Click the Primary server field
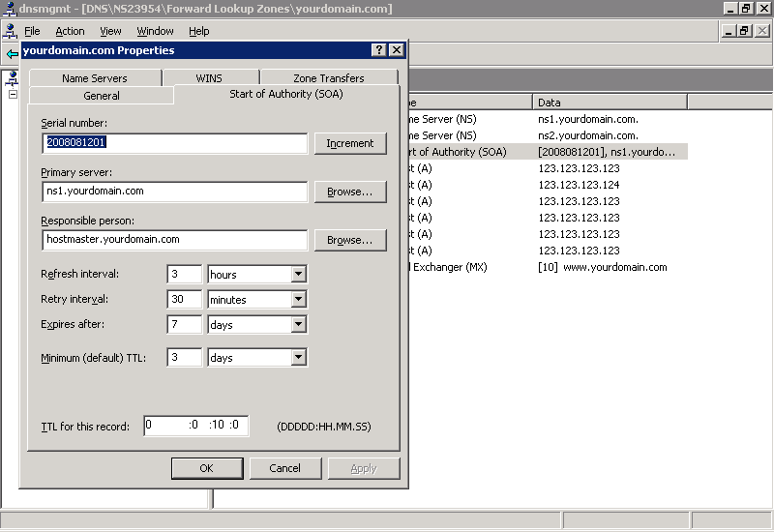The width and height of the screenshot is (774, 532). (175, 192)
